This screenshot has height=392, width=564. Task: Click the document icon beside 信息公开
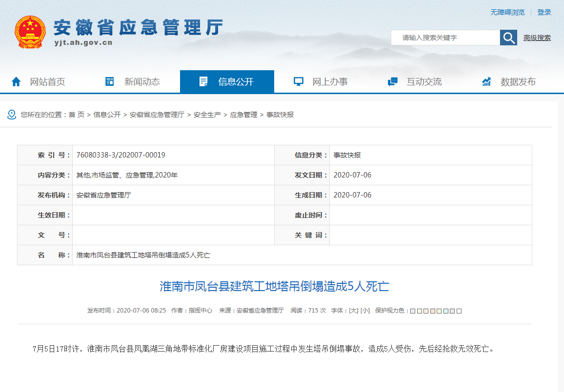point(203,81)
